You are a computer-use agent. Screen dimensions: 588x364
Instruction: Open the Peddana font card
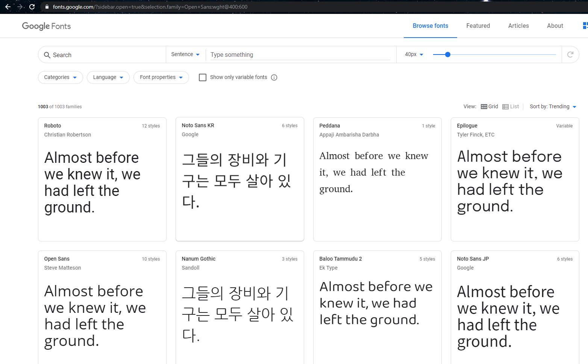tap(377, 179)
